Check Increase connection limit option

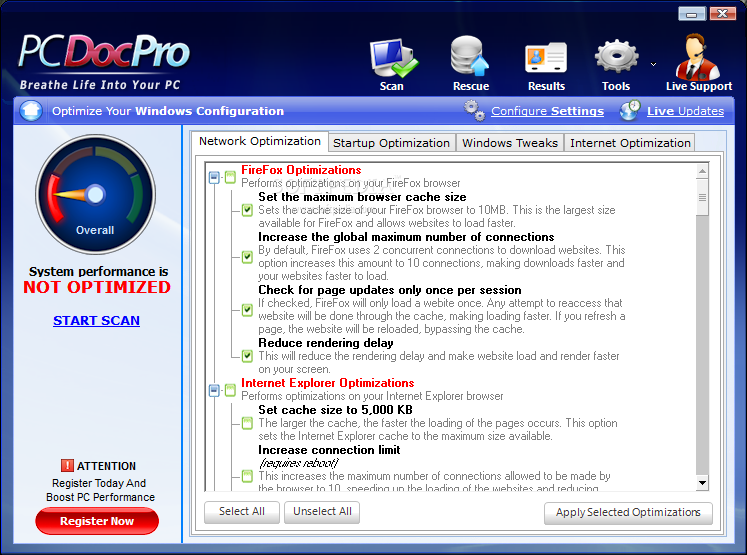[247, 476]
